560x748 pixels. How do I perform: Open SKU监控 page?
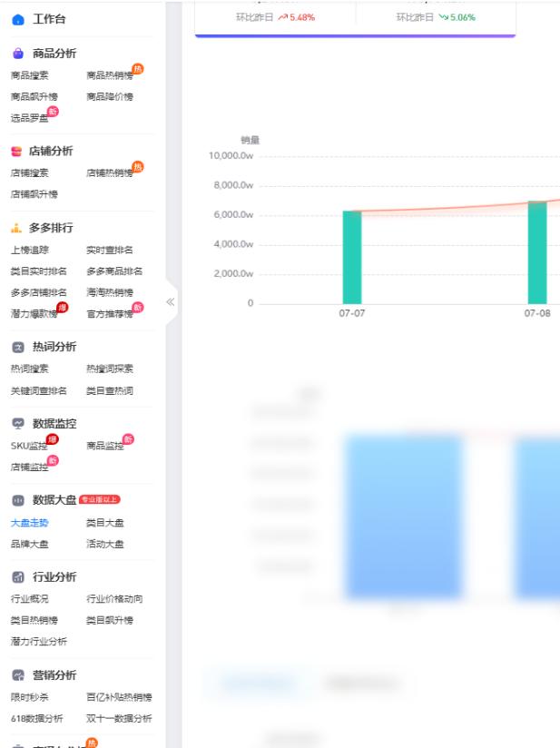29,446
